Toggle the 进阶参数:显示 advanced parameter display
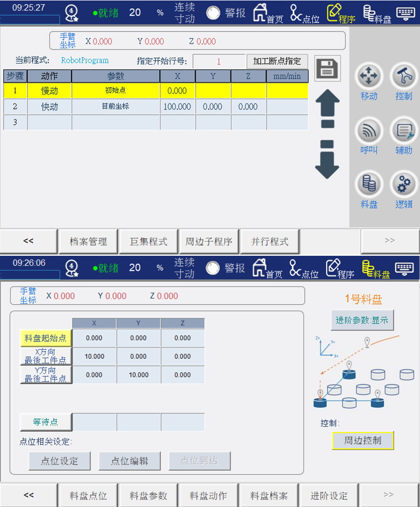 (362, 320)
